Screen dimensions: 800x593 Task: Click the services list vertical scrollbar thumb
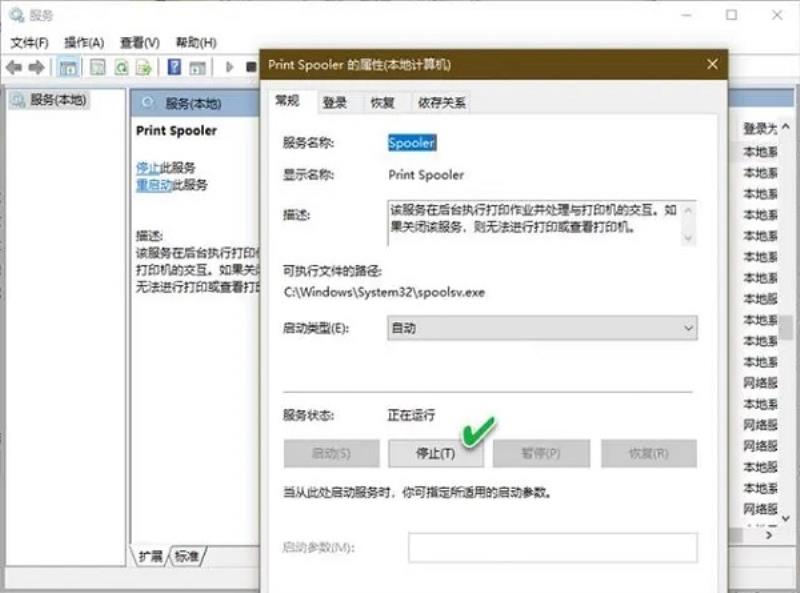(x=786, y=327)
